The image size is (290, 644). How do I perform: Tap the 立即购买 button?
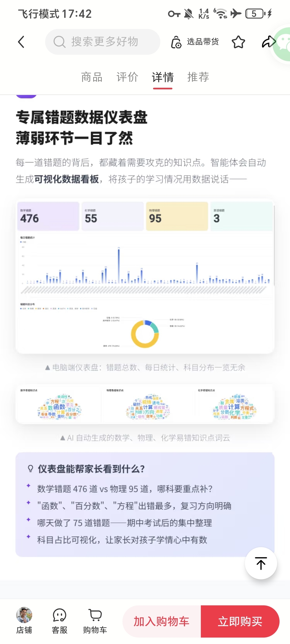click(240, 621)
